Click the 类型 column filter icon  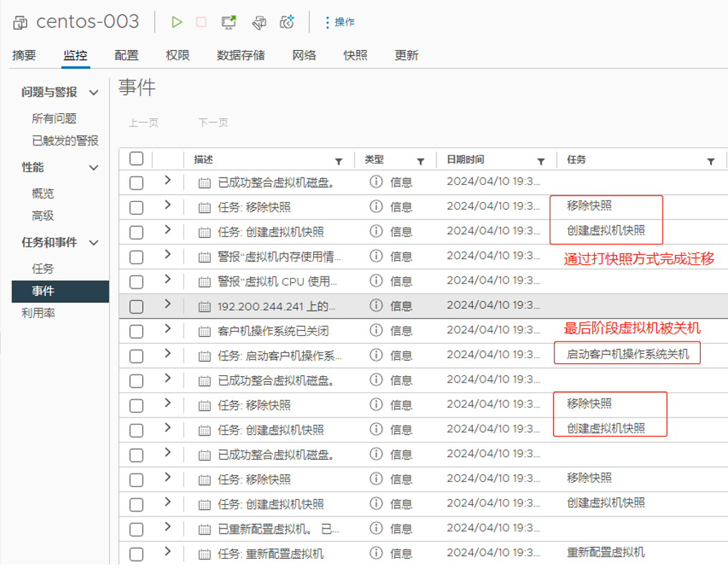[419, 160]
